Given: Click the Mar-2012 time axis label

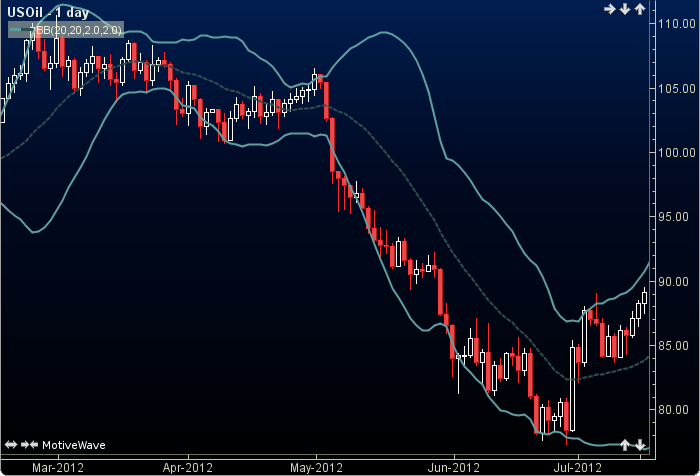Looking at the screenshot, I should pos(58,468).
